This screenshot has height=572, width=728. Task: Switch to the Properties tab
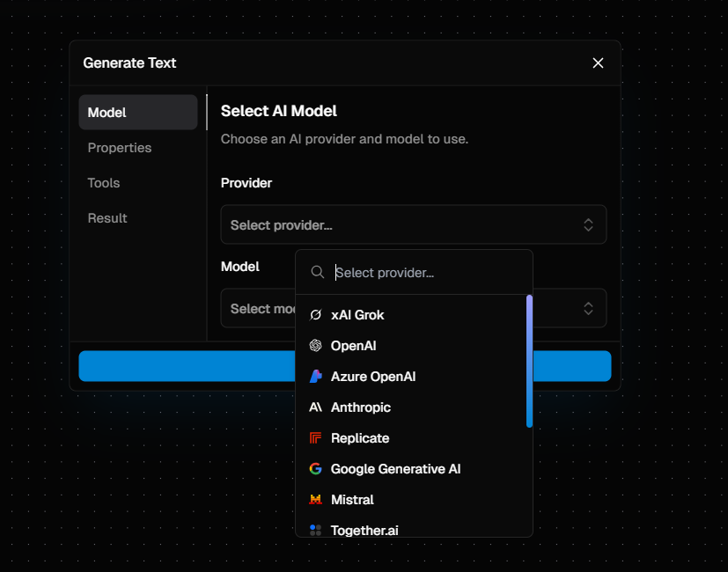120,148
